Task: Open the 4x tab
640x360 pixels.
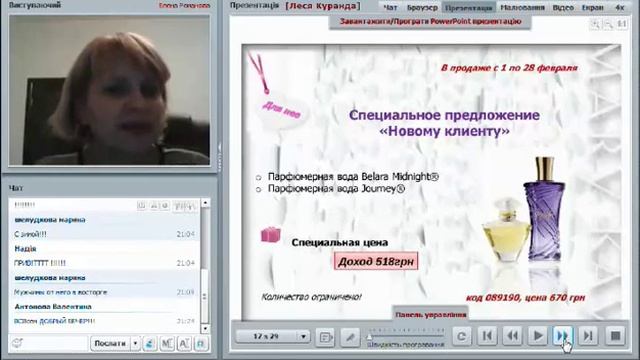Action: [x=619, y=7]
